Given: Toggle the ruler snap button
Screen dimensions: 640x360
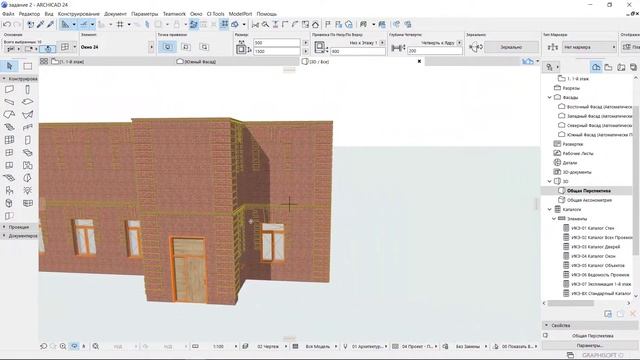Looking at the screenshot, I should click(65, 24).
